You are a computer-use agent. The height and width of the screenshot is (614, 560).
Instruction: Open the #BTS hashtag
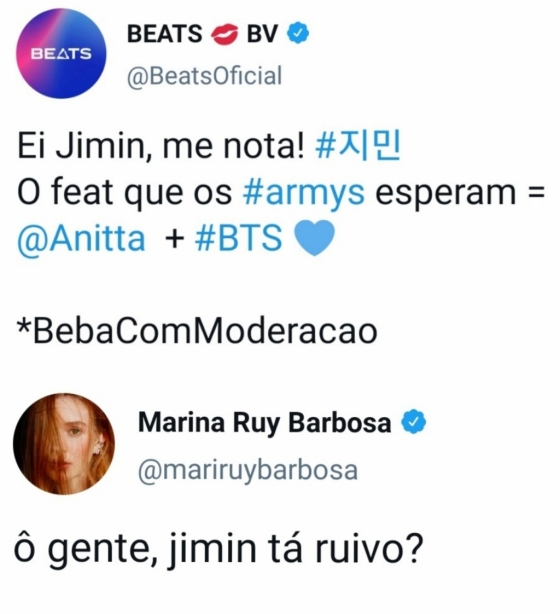point(238,237)
